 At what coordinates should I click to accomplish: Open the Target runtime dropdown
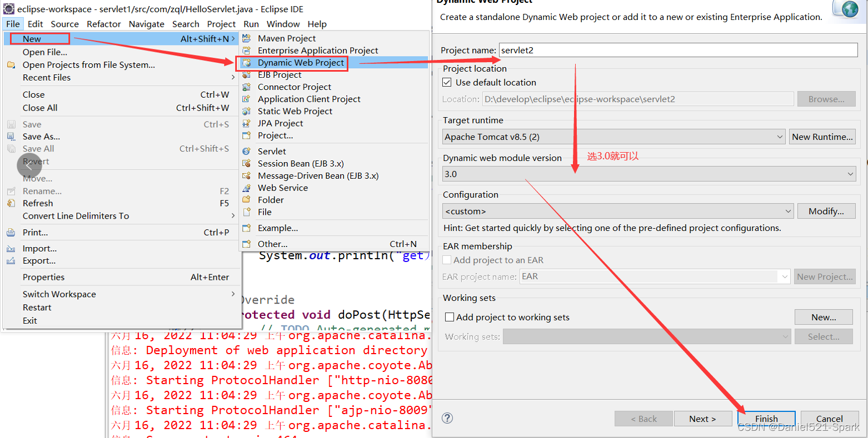click(x=614, y=137)
